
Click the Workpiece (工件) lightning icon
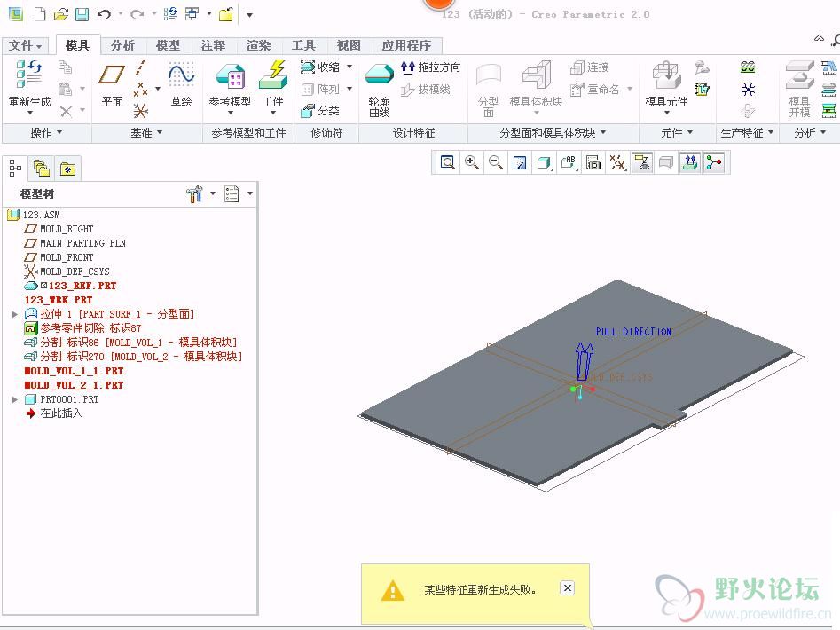pyautogui.click(x=273, y=76)
